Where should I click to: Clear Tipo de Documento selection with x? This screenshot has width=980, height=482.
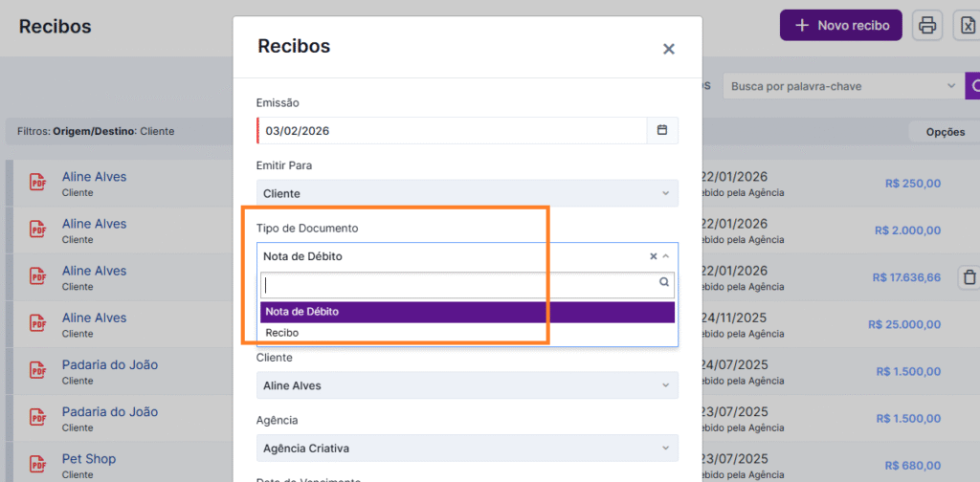654,256
